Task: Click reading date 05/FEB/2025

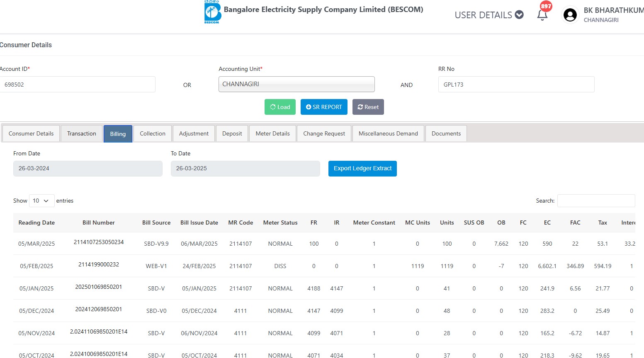Action: tap(36, 266)
